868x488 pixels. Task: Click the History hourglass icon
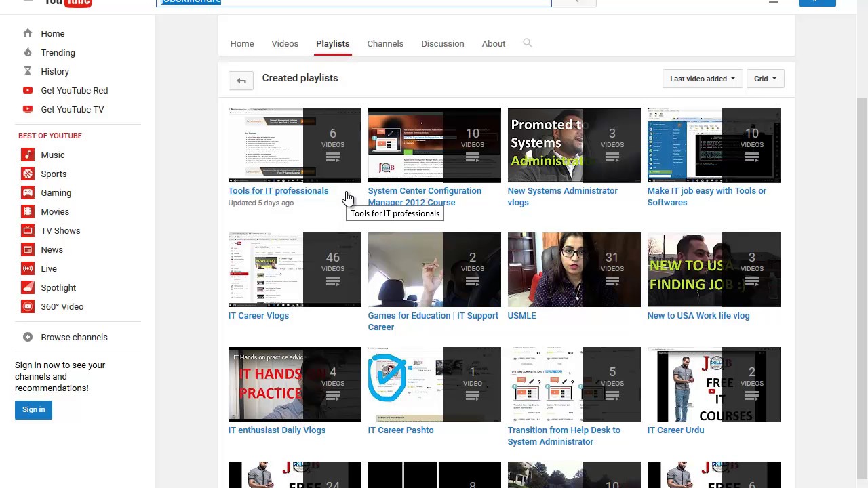click(x=27, y=71)
